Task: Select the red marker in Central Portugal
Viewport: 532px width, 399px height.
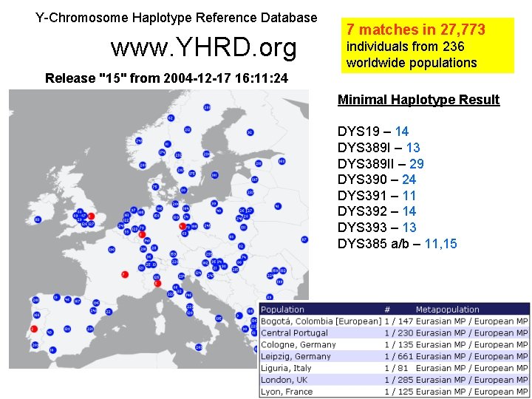Action: pos(34,329)
